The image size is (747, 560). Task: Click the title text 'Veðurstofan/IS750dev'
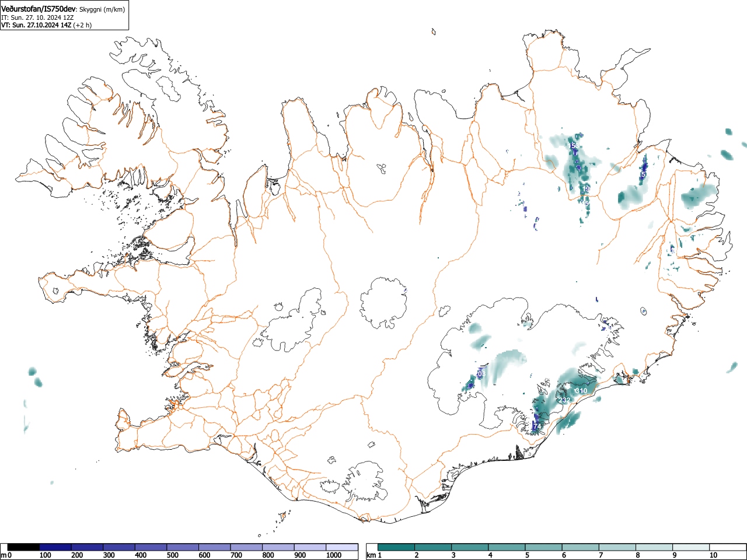click(39, 9)
